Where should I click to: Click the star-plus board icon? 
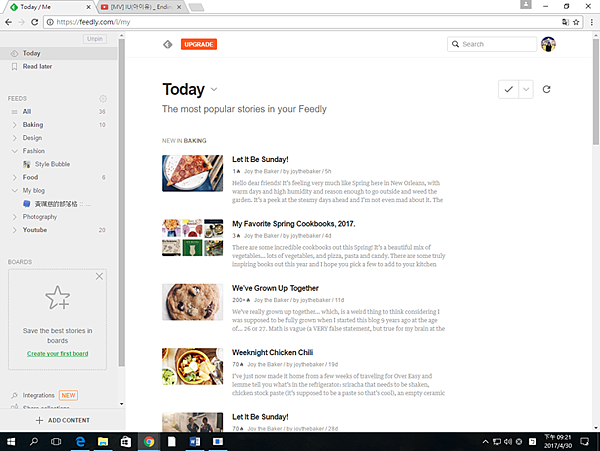tap(57, 297)
